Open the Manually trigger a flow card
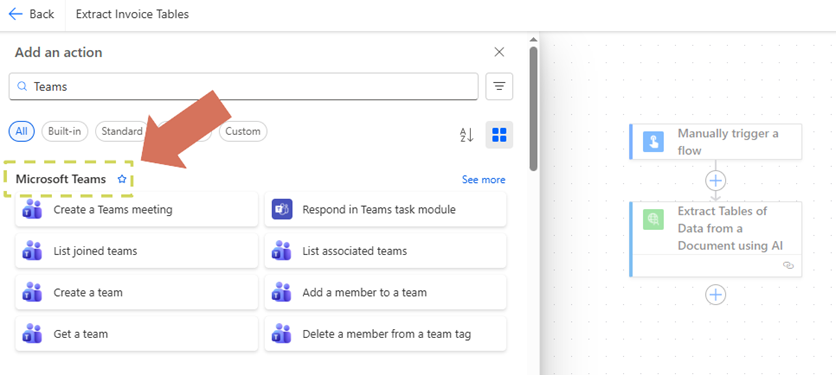 tap(716, 141)
